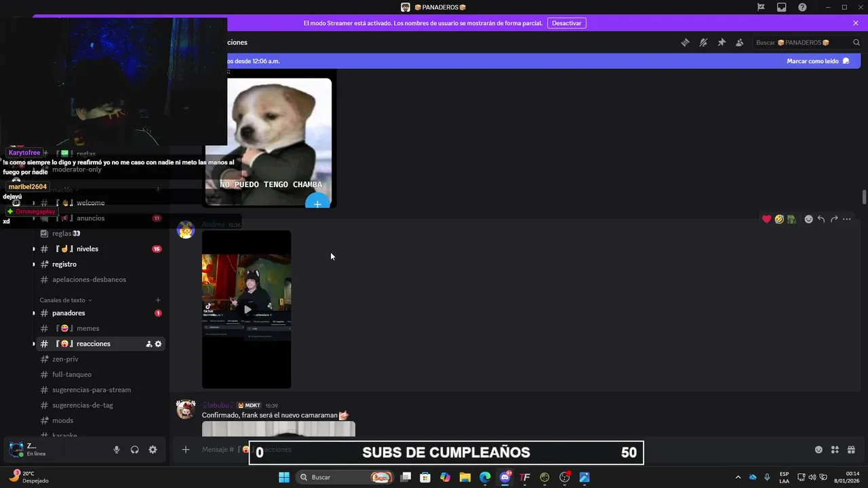Add a channel to Canales de texto
The image size is (868, 488).
click(x=158, y=300)
